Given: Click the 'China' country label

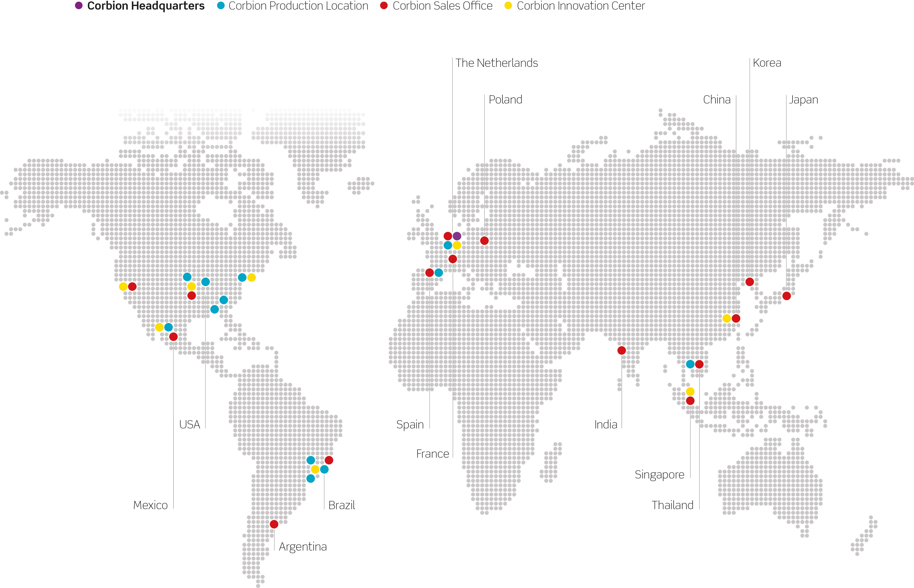Looking at the screenshot, I should pos(717,100).
